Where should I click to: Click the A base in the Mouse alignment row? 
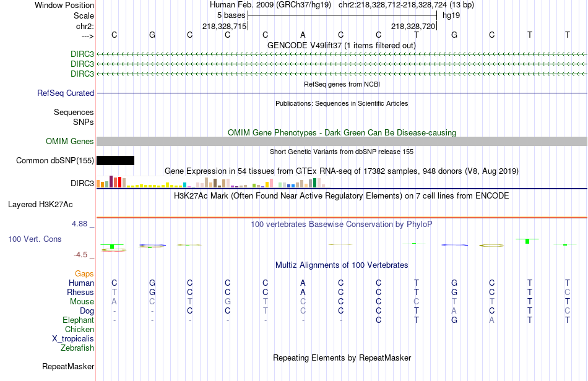(115, 302)
